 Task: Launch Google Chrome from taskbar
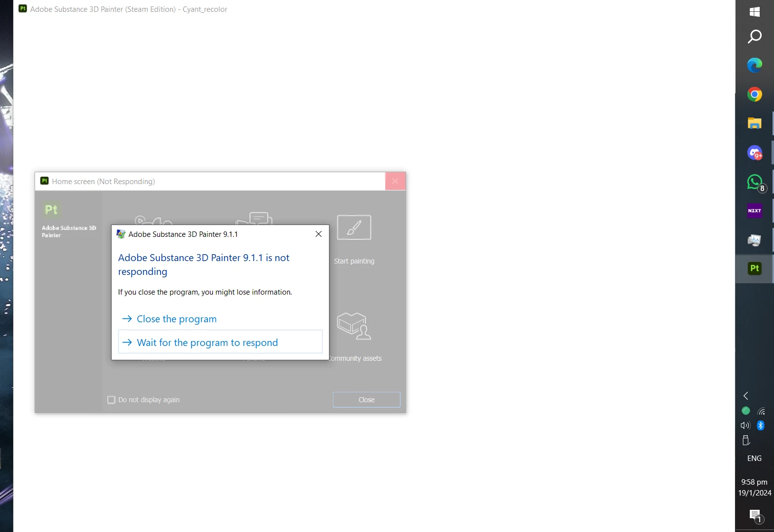[754, 94]
